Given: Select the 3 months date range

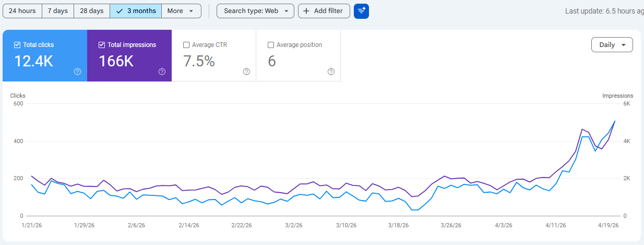Looking at the screenshot, I should click(x=136, y=11).
